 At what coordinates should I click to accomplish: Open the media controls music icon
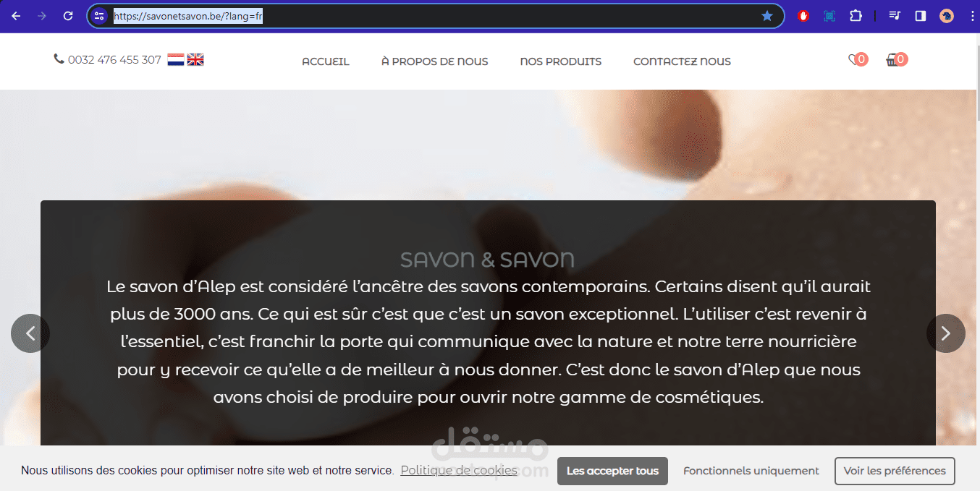coord(895,16)
